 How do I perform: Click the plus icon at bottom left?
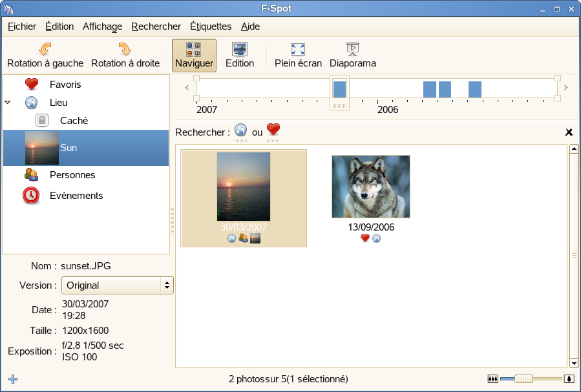pyautogui.click(x=13, y=379)
